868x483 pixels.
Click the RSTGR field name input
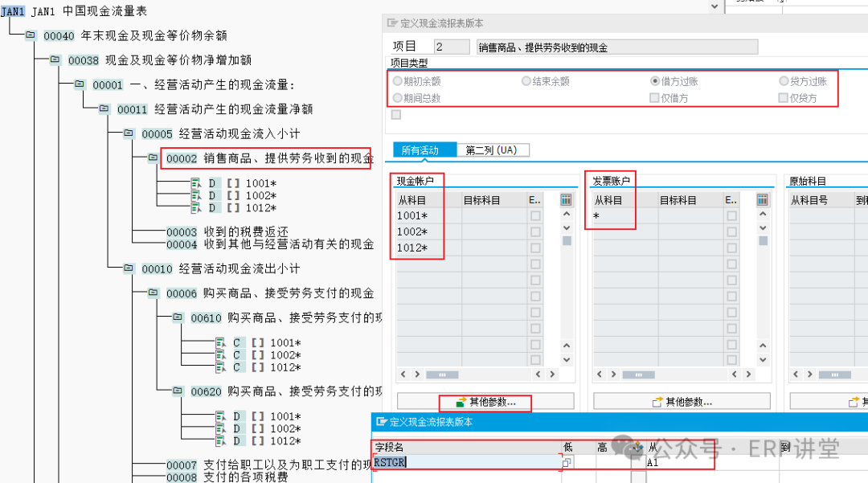point(466,462)
